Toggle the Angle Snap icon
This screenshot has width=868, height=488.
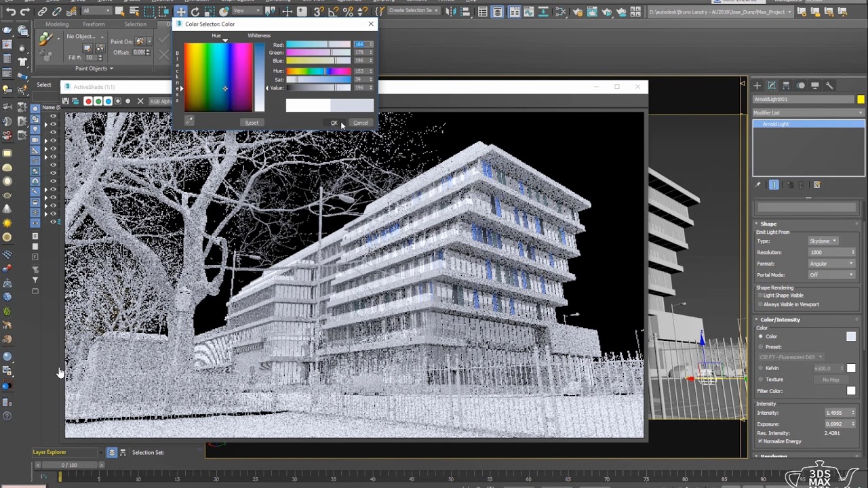333,12
